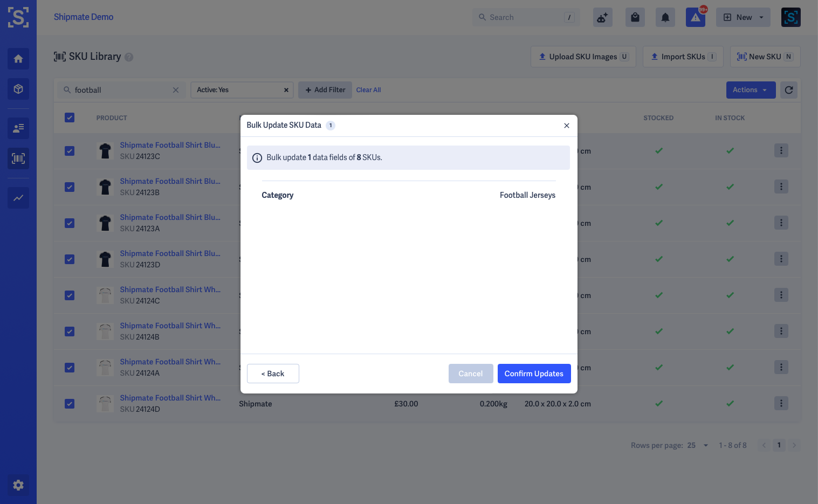This screenshot has height=504, width=818.
Task: Go Back in the bulk update dialog
Action: coord(273,374)
